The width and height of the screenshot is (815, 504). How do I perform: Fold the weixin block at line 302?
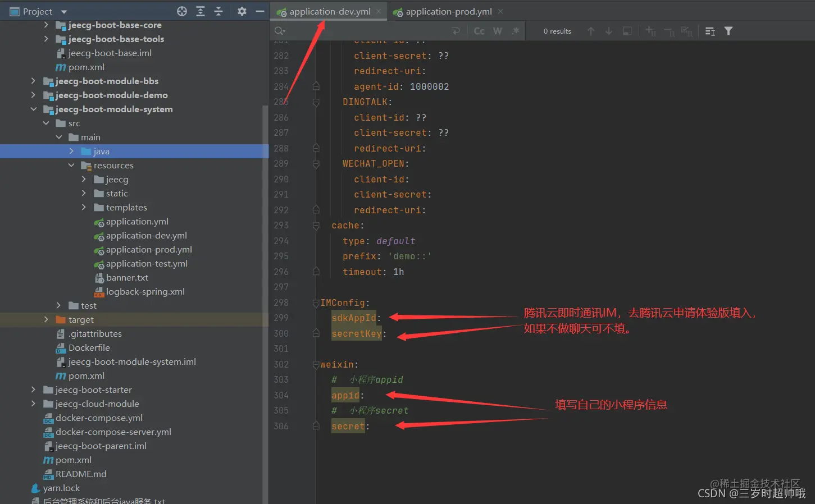(316, 365)
